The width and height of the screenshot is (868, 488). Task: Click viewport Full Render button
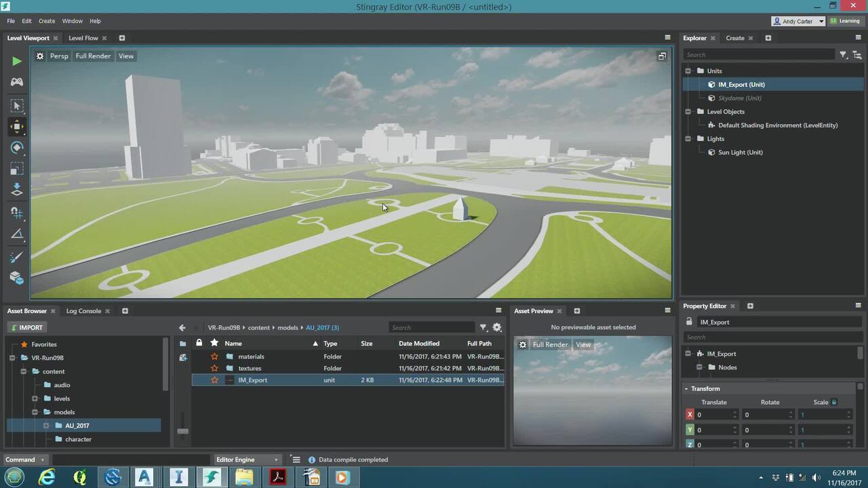pyautogui.click(x=93, y=56)
